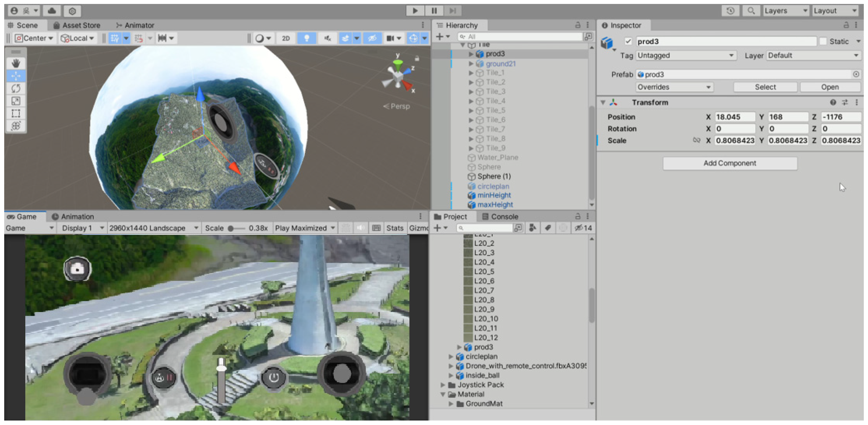Adjust the Game view Scale slider
868x425 pixels.
[231, 229]
